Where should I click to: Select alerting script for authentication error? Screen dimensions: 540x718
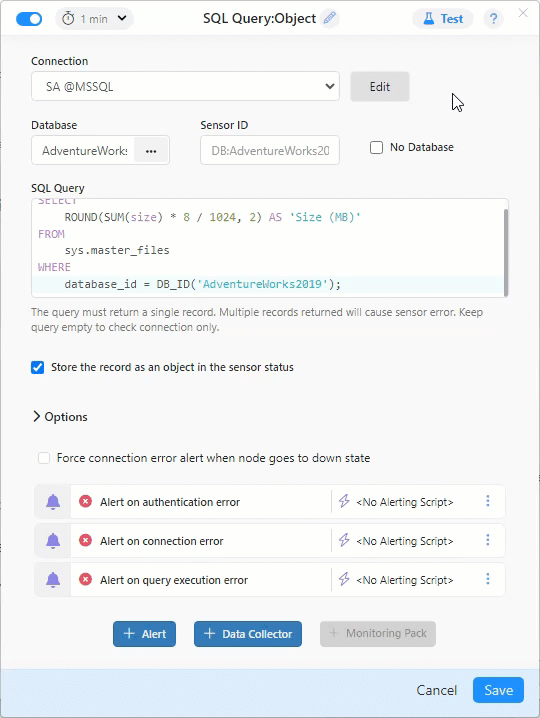[x=405, y=502]
